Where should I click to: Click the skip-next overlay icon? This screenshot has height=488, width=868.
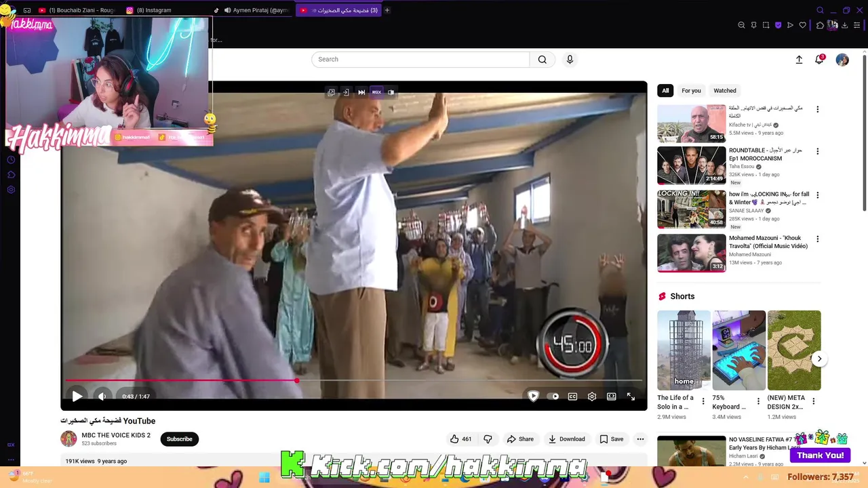[361, 92]
